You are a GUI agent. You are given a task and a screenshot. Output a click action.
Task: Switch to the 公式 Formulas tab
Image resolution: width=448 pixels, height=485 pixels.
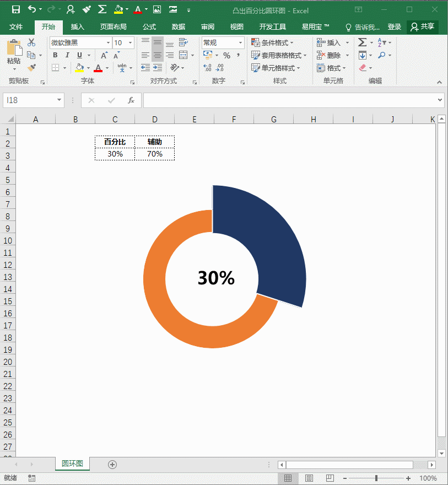point(149,27)
